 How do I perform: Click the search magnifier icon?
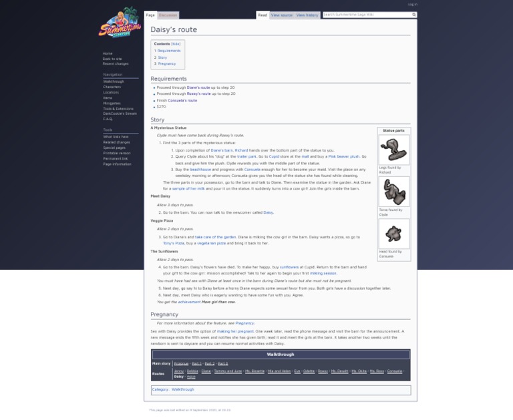(414, 15)
